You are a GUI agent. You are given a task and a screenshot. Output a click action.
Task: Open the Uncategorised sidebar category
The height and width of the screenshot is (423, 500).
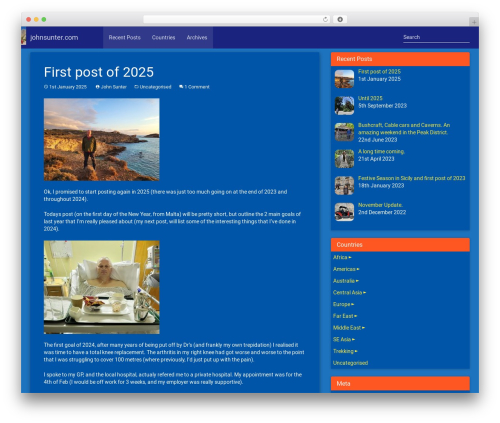tap(350, 363)
